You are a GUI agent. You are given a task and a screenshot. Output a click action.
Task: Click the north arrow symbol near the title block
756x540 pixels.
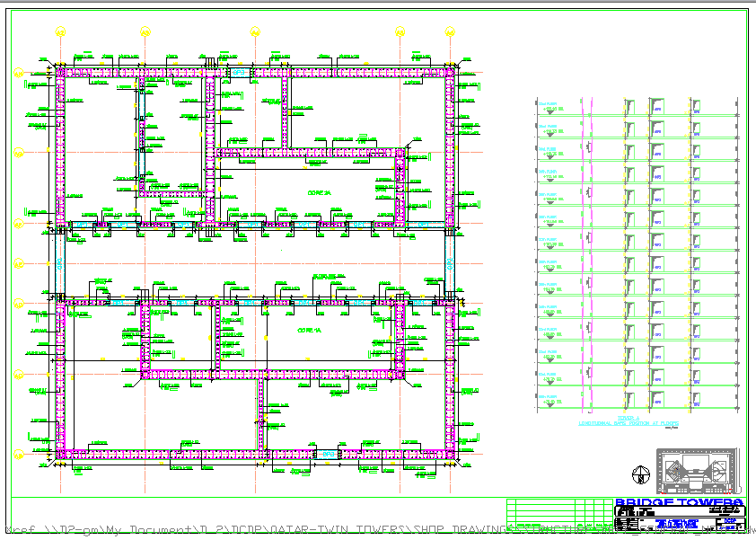tap(639, 475)
